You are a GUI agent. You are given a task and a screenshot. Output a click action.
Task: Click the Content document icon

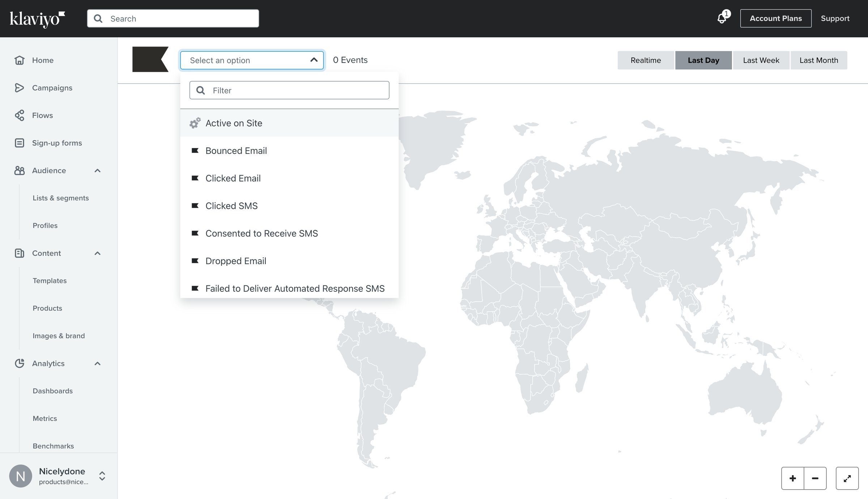pos(20,253)
